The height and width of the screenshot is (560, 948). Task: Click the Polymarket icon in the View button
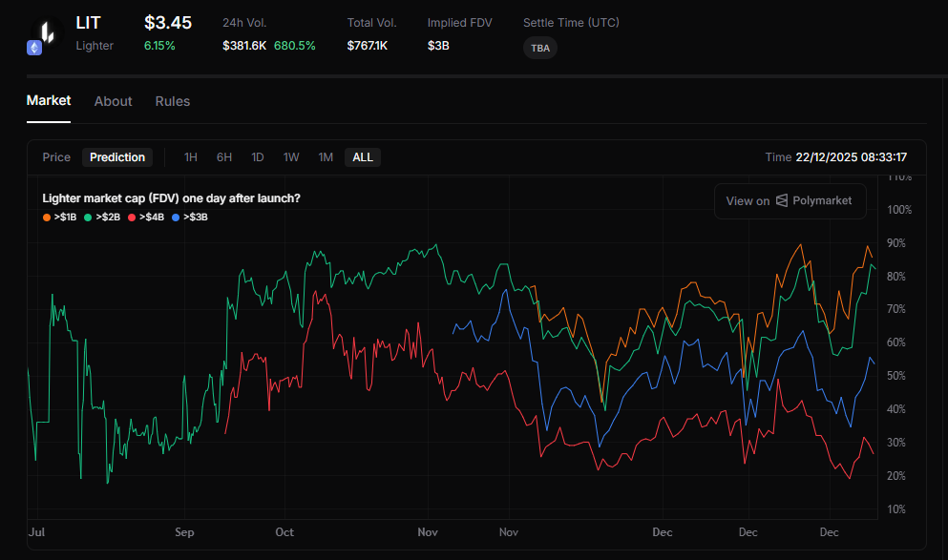point(780,201)
